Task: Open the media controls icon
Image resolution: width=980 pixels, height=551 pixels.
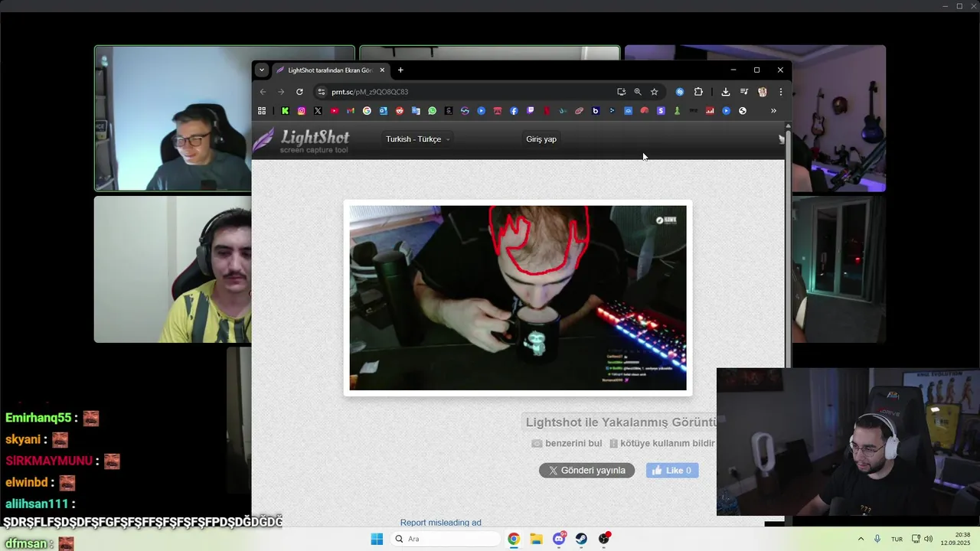Action: click(x=744, y=92)
